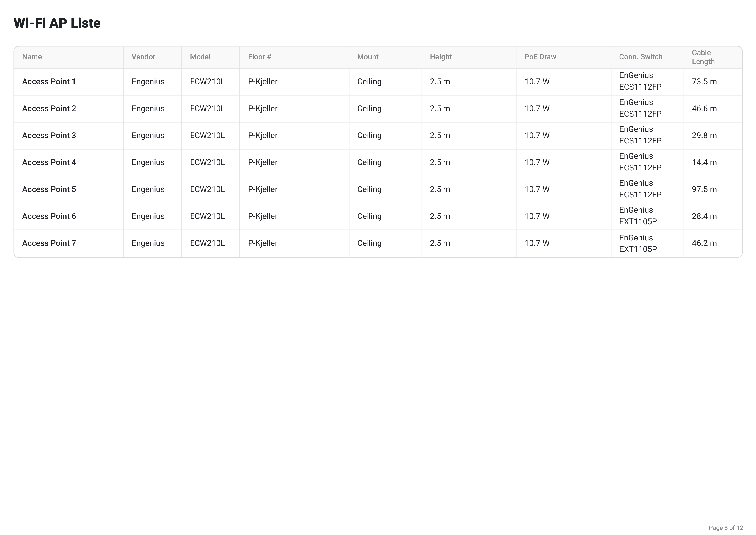Select Access Point 5 name cell

click(x=49, y=189)
